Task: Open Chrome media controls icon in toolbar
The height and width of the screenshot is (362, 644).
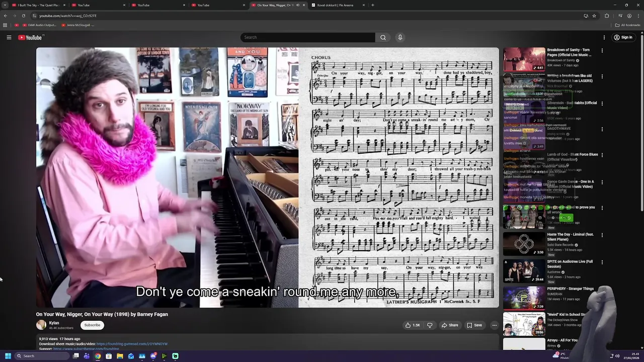Action: coord(620,16)
